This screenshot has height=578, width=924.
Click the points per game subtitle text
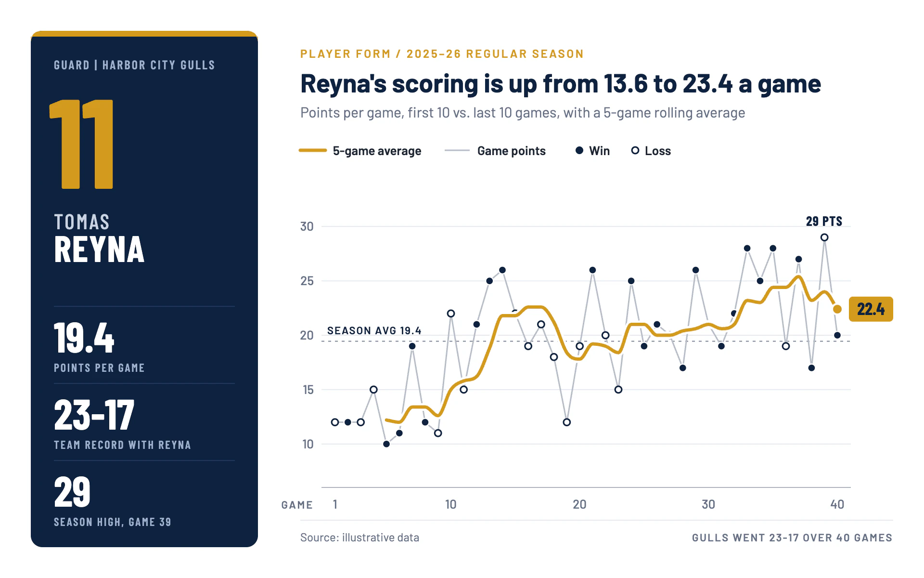pos(523,113)
